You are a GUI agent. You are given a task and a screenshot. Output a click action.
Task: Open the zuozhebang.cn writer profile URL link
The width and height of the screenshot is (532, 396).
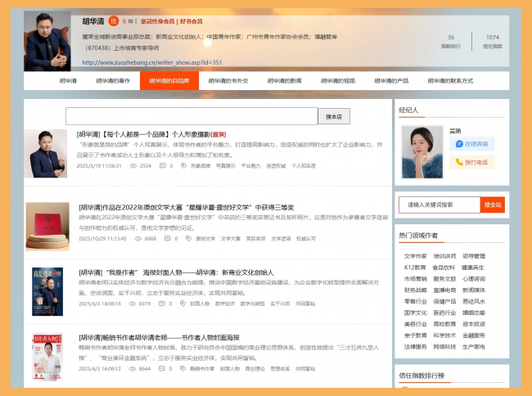click(x=151, y=61)
